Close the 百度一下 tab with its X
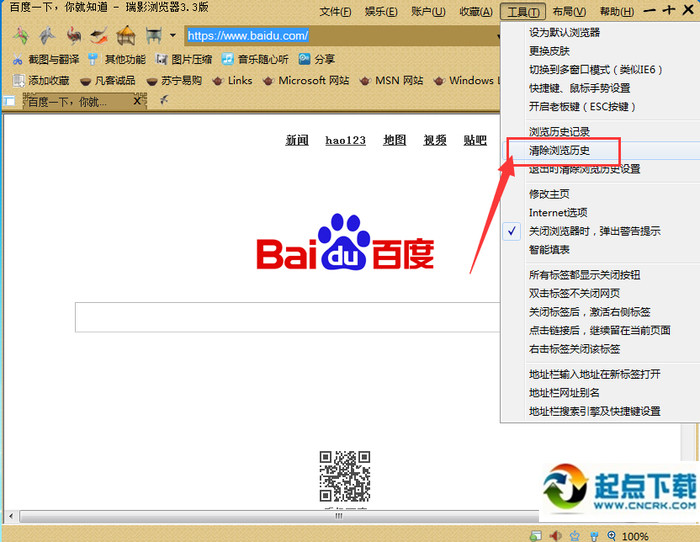The image size is (700, 542). click(139, 101)
